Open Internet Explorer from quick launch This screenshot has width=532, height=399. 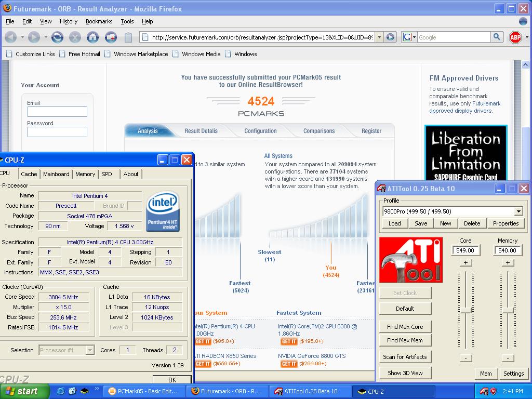61,391
